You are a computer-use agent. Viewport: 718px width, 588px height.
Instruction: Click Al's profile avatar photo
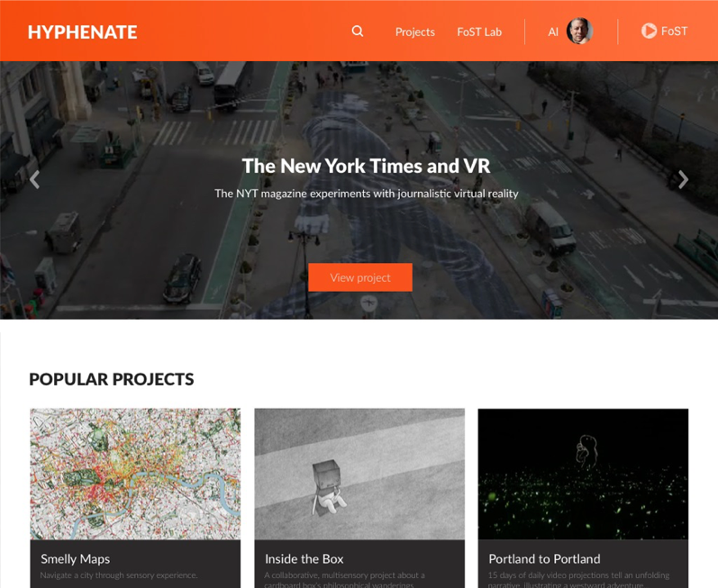tap(579, 32)
